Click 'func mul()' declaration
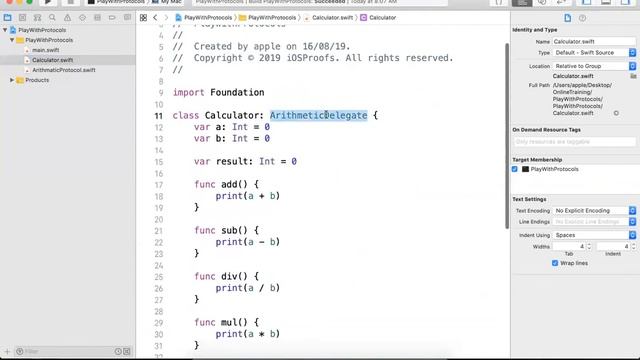The width and height of the screenshot is (640, 360). point(226,322)
